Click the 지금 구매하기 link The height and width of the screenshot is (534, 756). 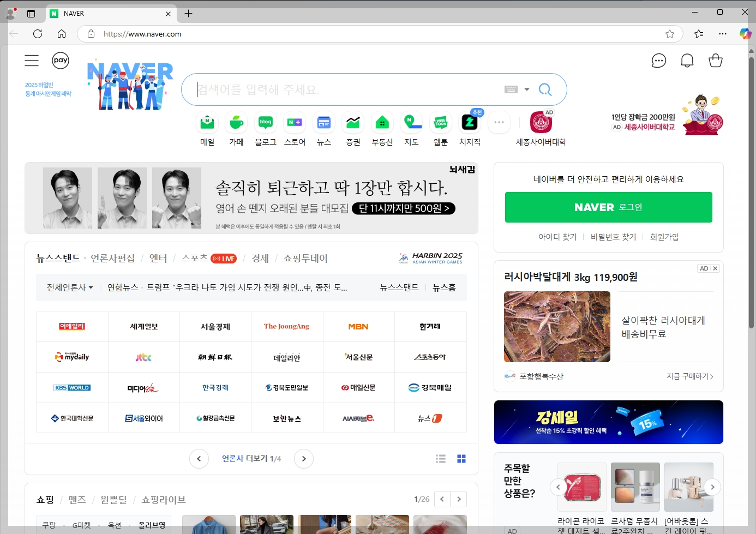690,376
